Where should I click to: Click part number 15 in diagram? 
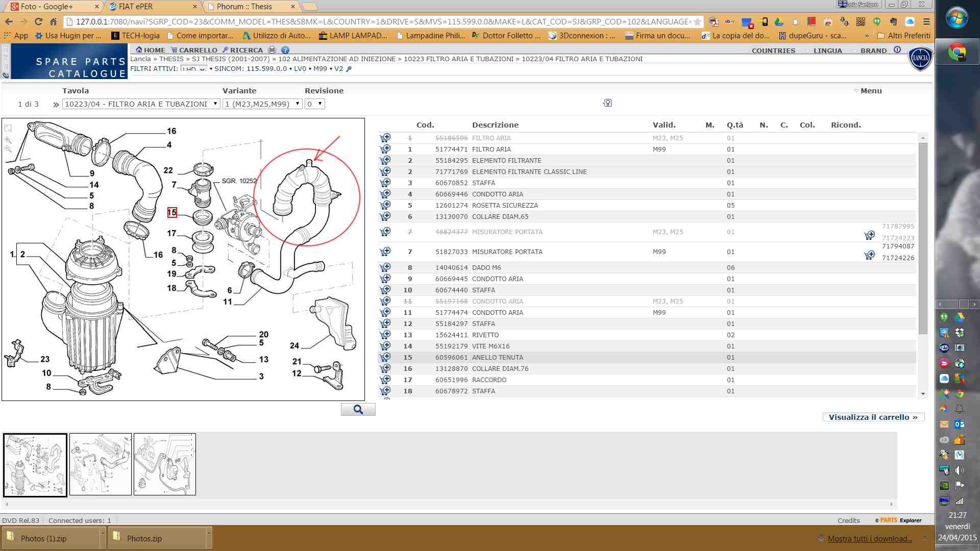[x=172, y=213]
